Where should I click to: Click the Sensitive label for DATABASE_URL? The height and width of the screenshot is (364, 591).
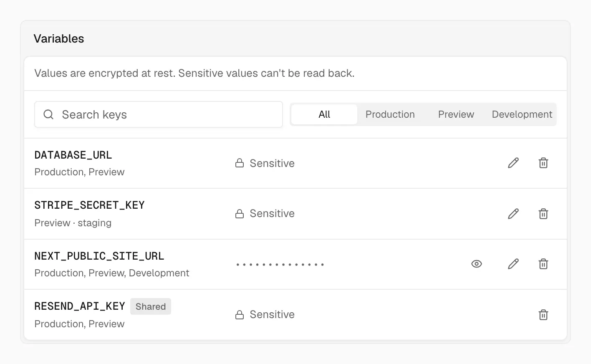tap(272, 163)
